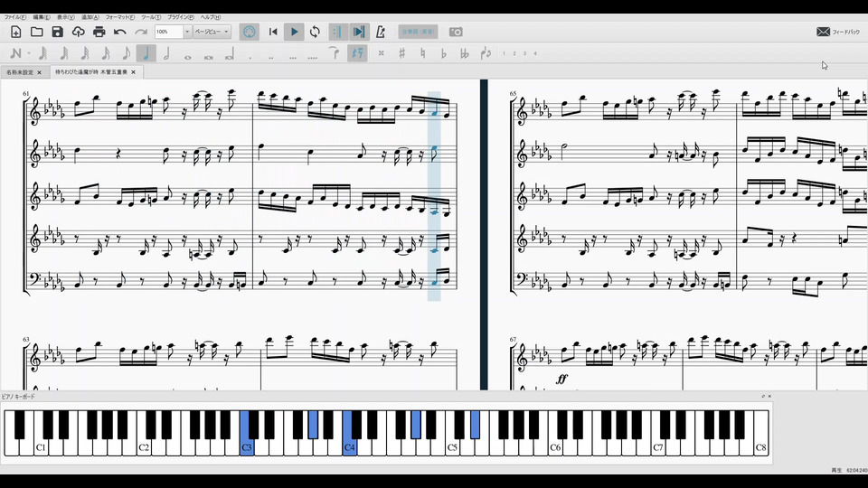This screenshot has height=488, width=868.
Task: Select the 128th note duration
Action: point(42,53)
